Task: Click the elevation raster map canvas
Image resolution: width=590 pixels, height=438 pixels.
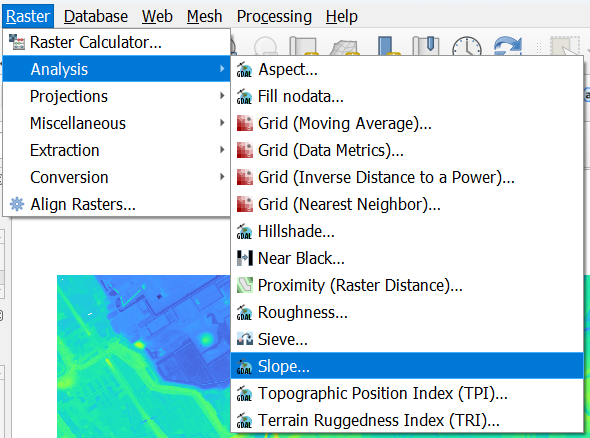Action: pyautogui.click(x=143, y=356)
